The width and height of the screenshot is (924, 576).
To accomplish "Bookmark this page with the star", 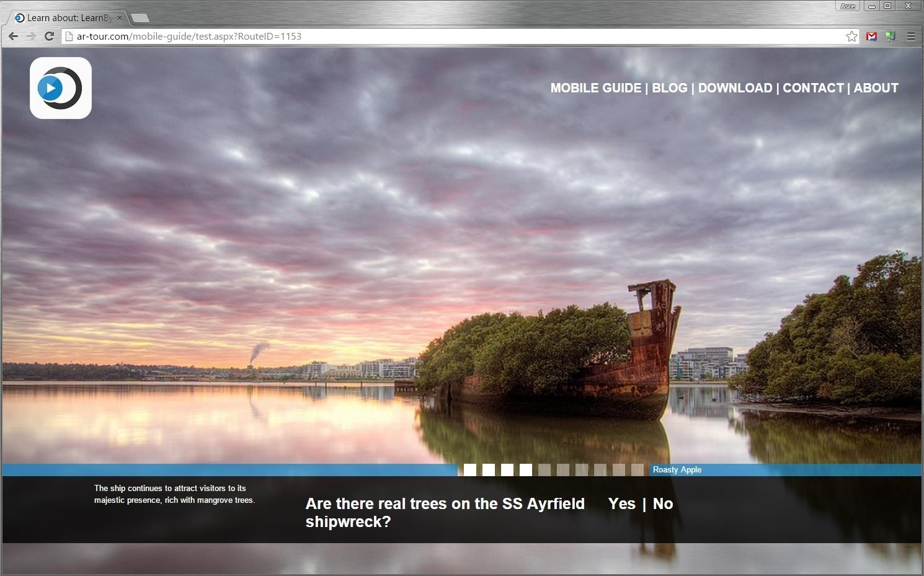I will (851, 37).
